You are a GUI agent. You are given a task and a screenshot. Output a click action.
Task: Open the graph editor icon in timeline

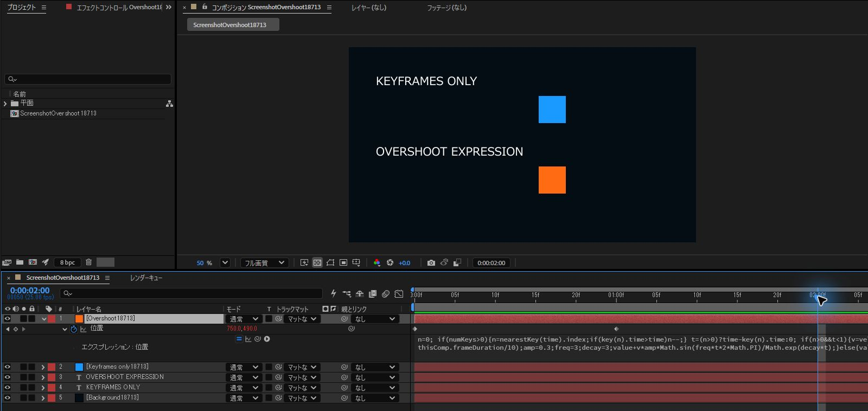point(399,294)
